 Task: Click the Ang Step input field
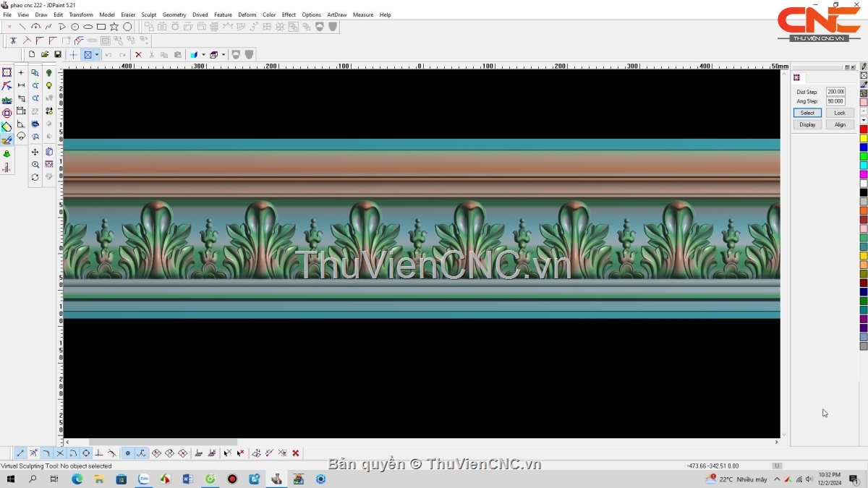tap(835, 101)
